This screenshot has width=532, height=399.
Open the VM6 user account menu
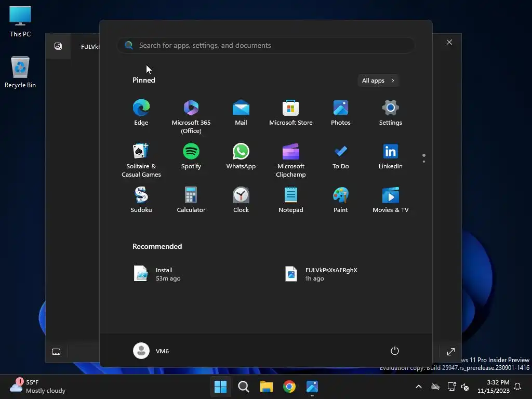151,351
